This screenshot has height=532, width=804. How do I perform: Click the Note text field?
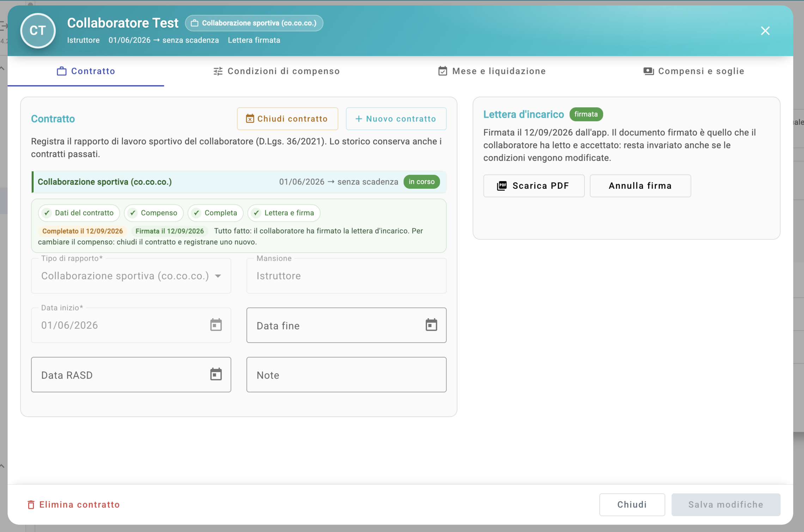346,374
